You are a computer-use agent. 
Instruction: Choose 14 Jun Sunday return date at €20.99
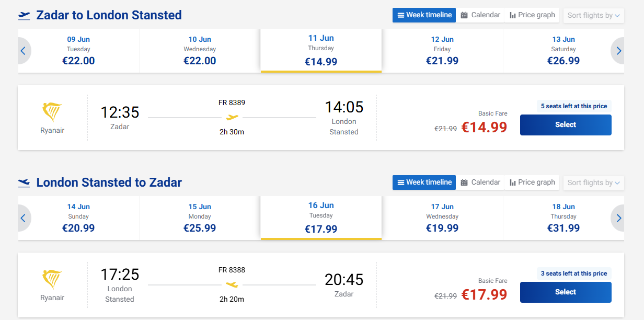pyautogui.click(x=78, y=218)
